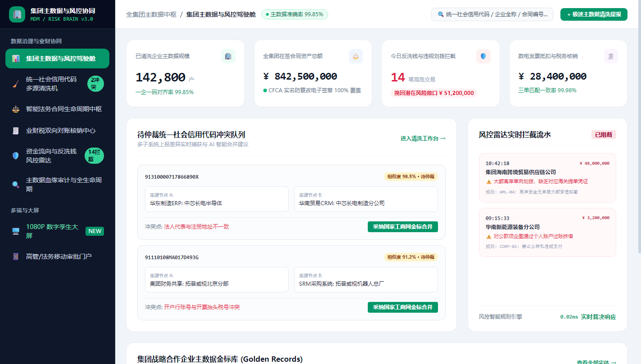641x364 pixels.
Task: Open the 华南新能源装备分公司 interception record
Action: [x=547, y=232]
